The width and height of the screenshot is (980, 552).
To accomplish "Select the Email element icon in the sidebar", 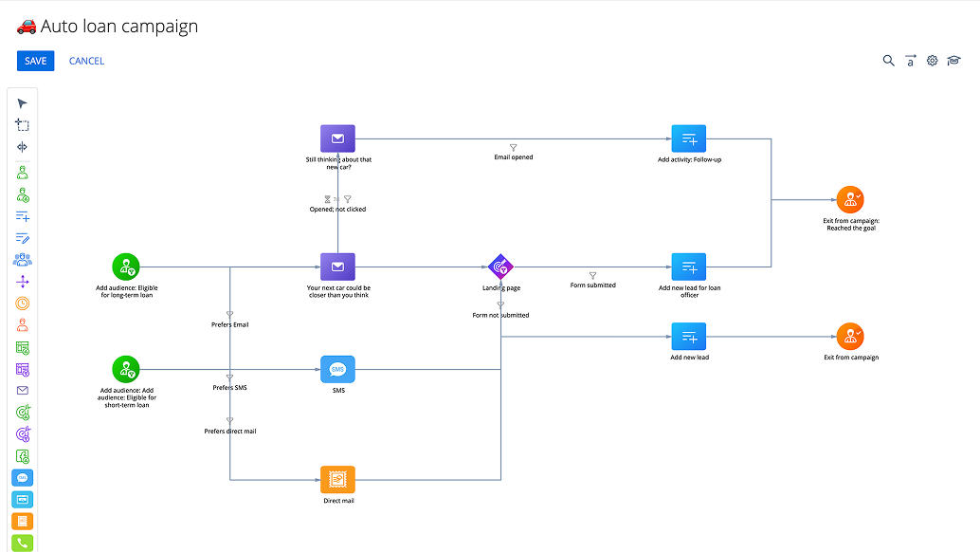I will click(22, 390).
